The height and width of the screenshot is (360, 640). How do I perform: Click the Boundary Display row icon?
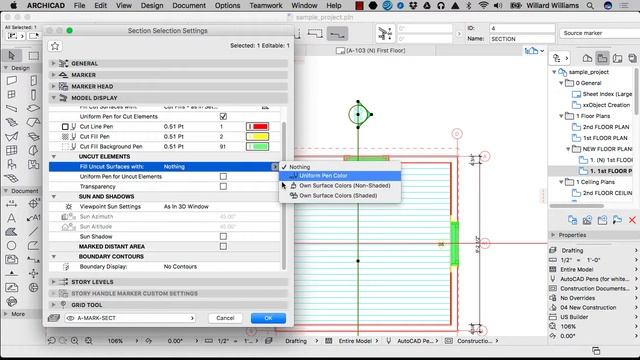coord(66,267)
